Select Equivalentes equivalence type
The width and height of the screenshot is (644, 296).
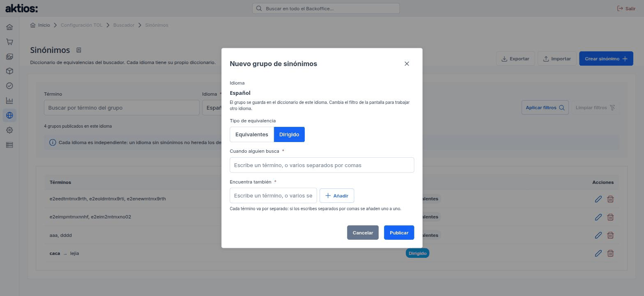point(252,135)
